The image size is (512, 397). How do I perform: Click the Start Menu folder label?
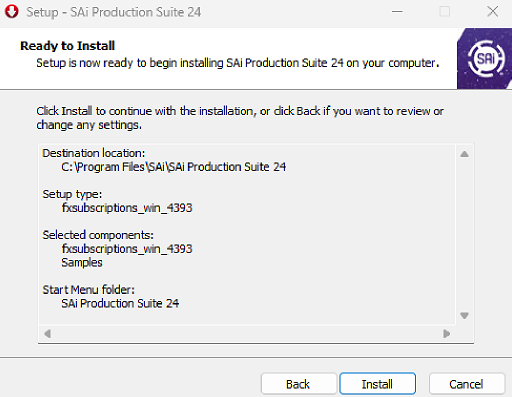88,290
